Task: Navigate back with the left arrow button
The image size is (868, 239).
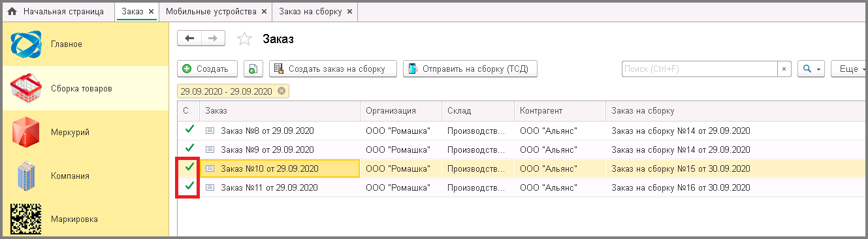Action: coord(189,39)
